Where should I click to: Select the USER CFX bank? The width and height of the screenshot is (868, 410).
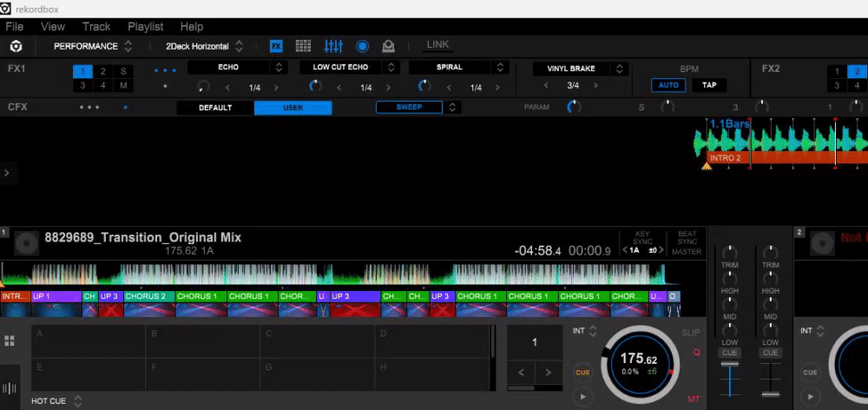coord(293,108)
